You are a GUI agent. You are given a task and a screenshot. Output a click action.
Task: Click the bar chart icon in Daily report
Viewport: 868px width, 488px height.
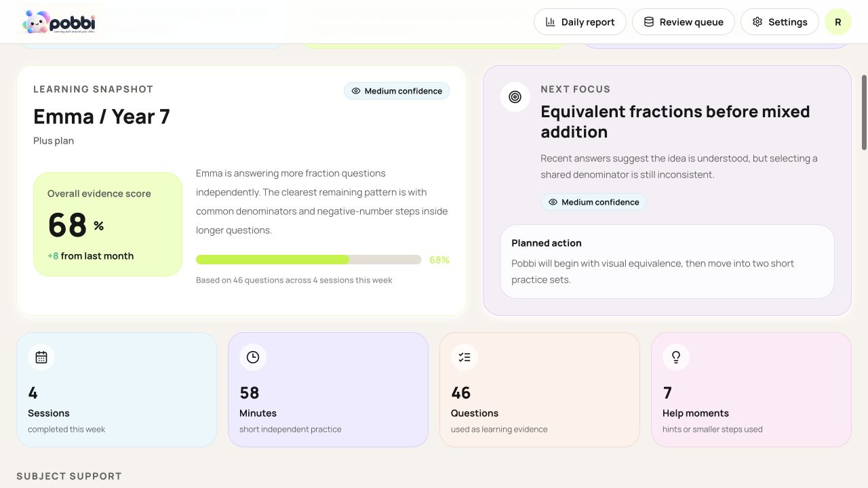pyautogui.click(x=551, y=22)
